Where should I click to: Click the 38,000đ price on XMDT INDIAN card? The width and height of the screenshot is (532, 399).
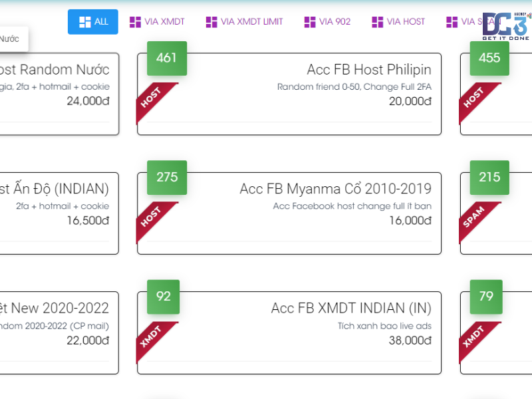click(410, 340)
